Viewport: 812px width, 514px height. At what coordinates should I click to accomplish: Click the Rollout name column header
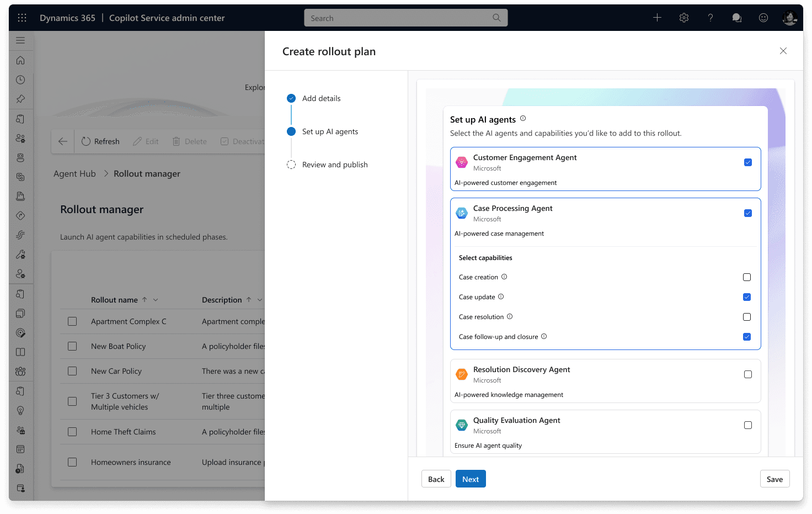[114, 300]
